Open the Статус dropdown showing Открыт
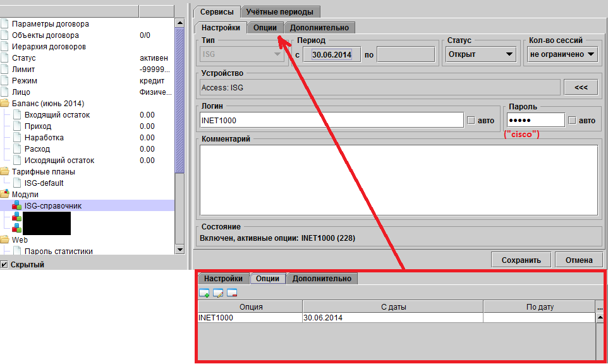This screenshot has height=364, width=608. point(480,54)
